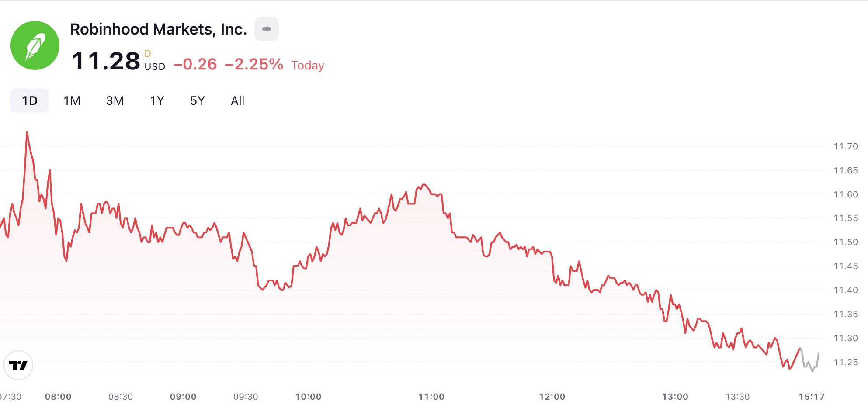Image resolution: width=868 pixels, height=408 pixels.
Task: Click the −0.26 price change value
Action: (x=195, y=65)
